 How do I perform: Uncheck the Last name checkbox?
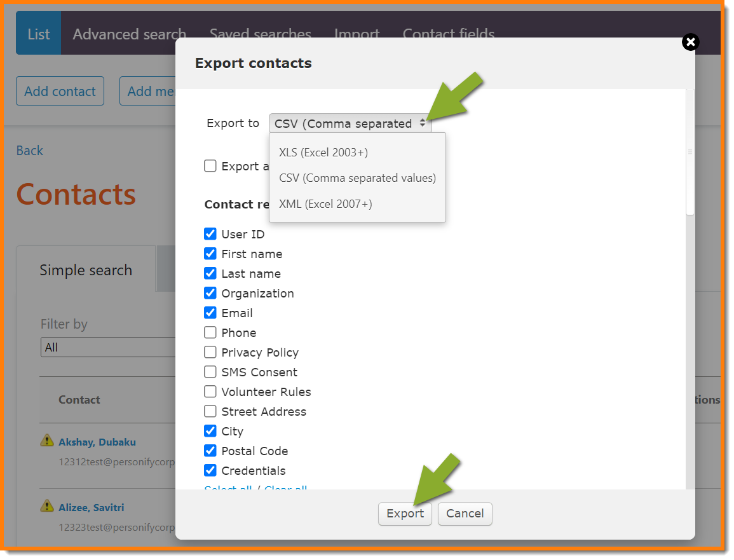210,273
